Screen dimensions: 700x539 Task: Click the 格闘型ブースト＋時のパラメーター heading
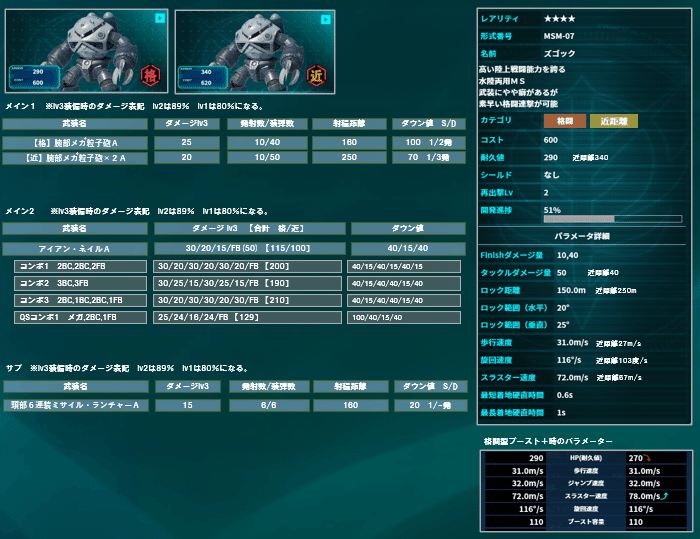[548, 441]
